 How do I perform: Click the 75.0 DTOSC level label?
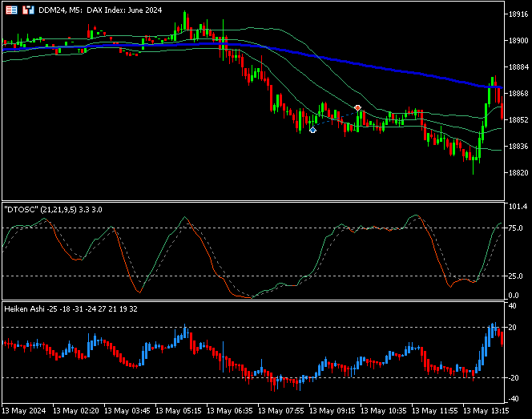pyautogui.click(x=516, y=228)
